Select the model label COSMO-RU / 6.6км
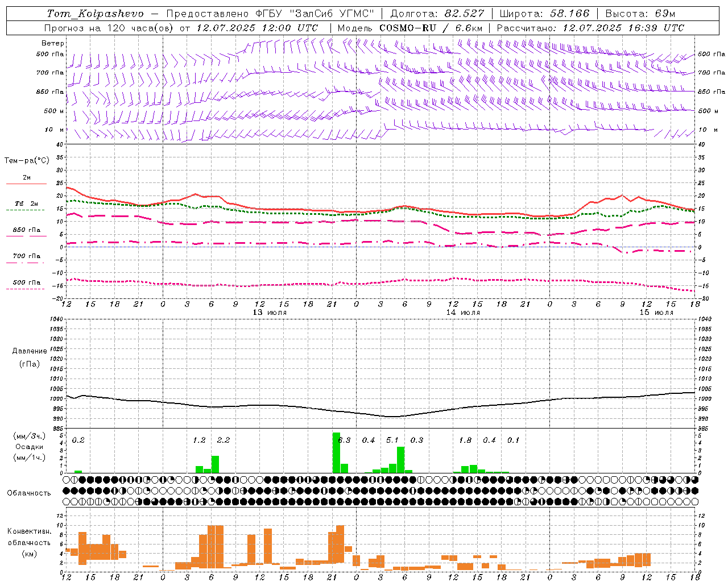 click(x=431, y=28)
